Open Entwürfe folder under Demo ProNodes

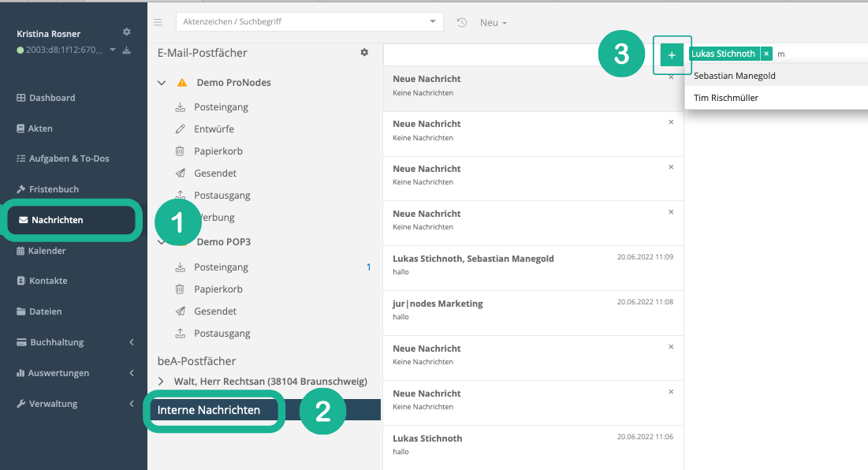click(214, 129)
